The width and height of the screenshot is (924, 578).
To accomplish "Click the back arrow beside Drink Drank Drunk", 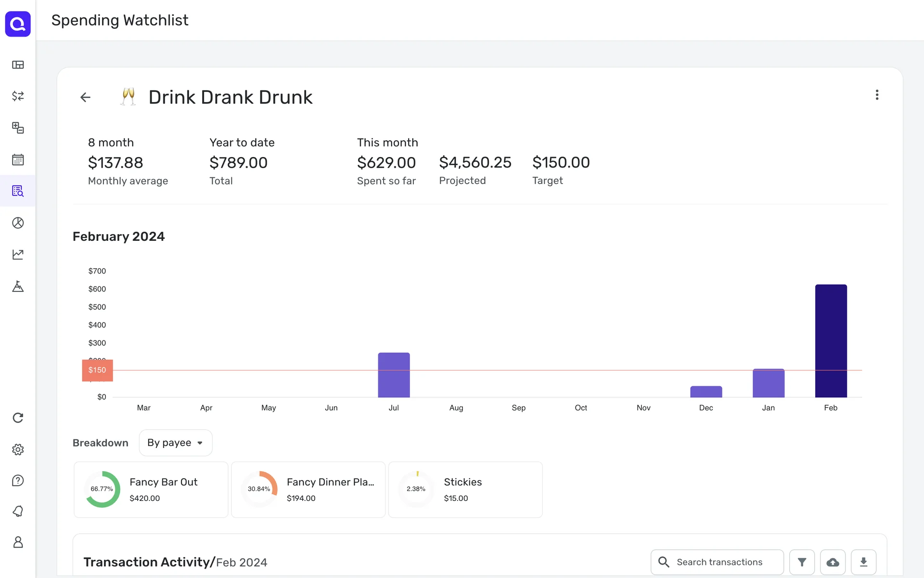I will tap(85, 97).
